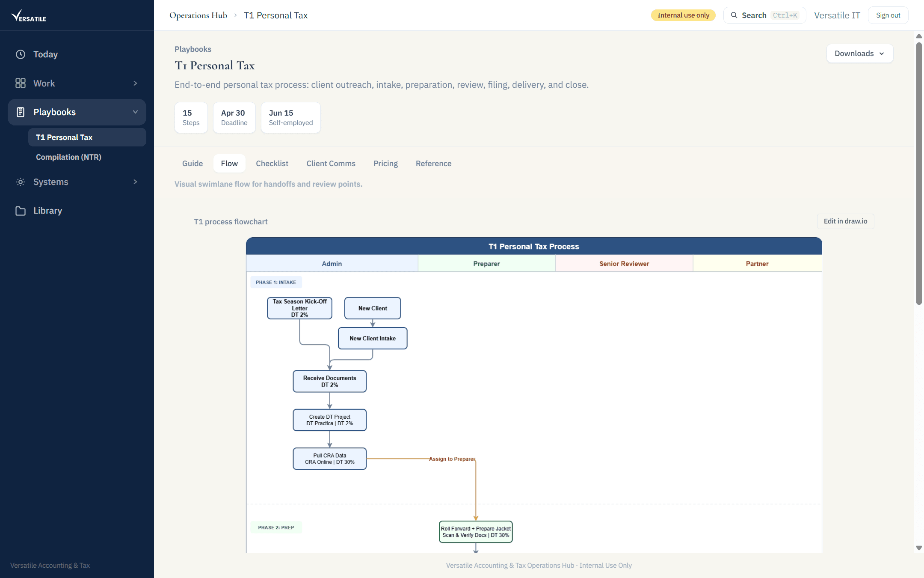
Task: Click the T1 process flowchart heading
Action: coord(231,222)
